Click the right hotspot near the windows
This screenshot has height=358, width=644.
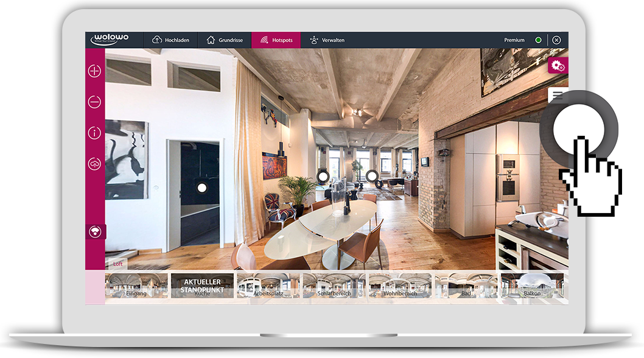coord(372,177)
